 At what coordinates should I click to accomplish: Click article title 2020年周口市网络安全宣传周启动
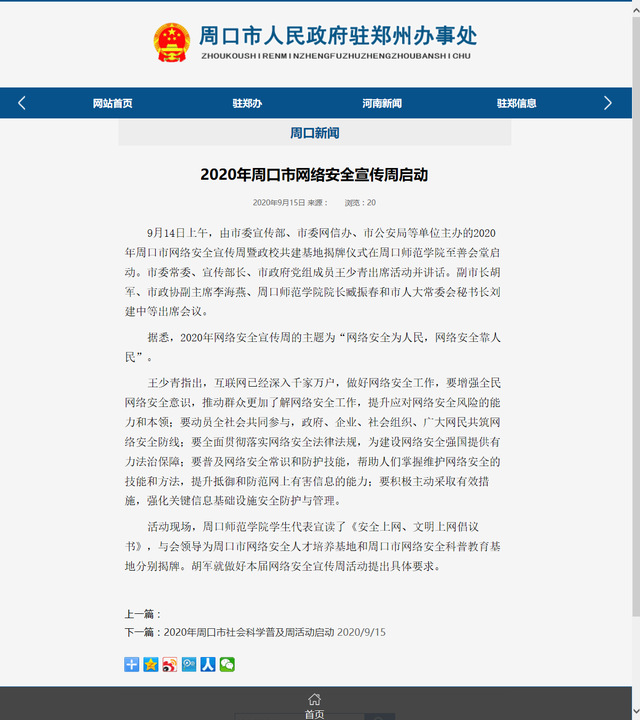(x=314, y=175)
